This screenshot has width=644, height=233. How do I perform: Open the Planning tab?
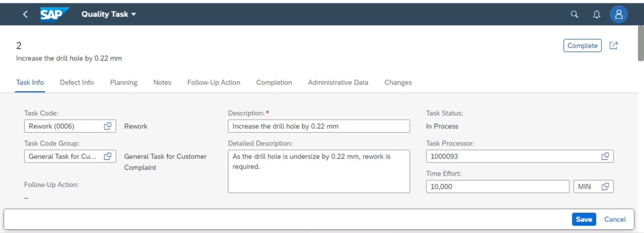(x=123, y=82)
